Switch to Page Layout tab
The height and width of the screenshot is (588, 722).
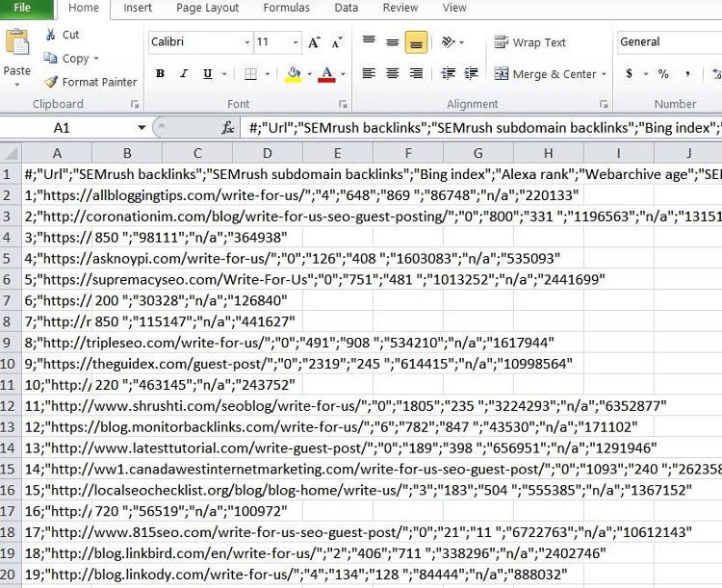[207, 8]
